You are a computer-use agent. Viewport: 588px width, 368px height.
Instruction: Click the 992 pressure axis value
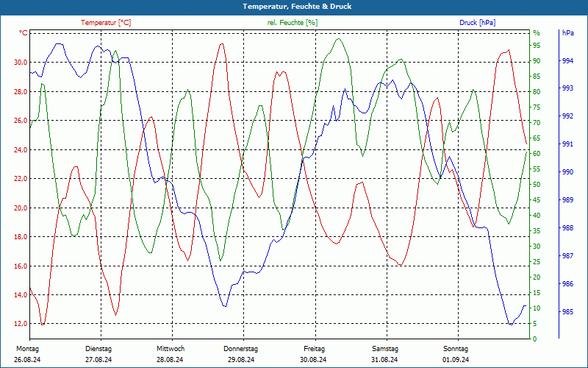[x=567, y=116]
